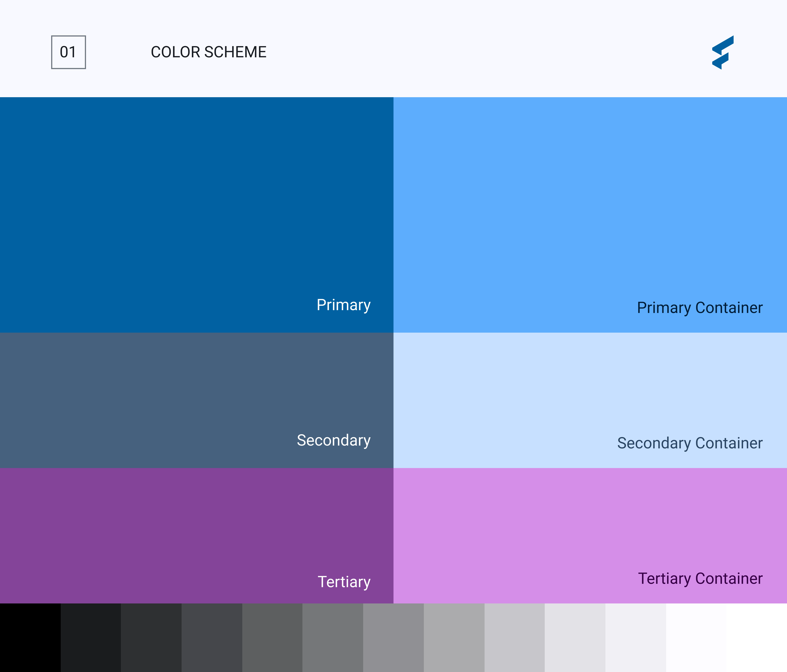
Task: Click the boxed '01' section number
Action: [x=68, y=52]
